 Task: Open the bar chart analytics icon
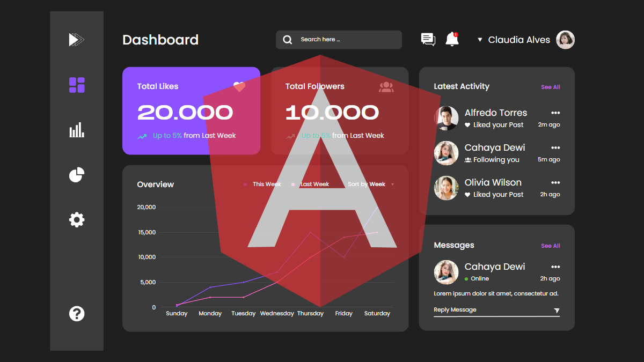[x=77, y=130]
